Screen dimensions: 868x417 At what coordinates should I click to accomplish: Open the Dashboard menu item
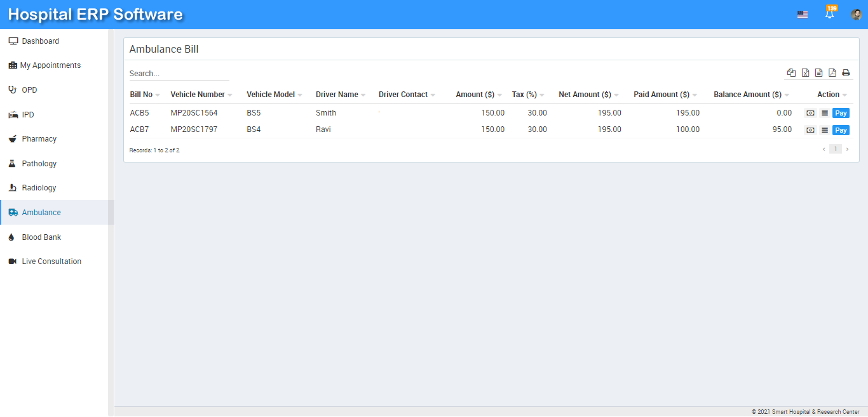40,41
